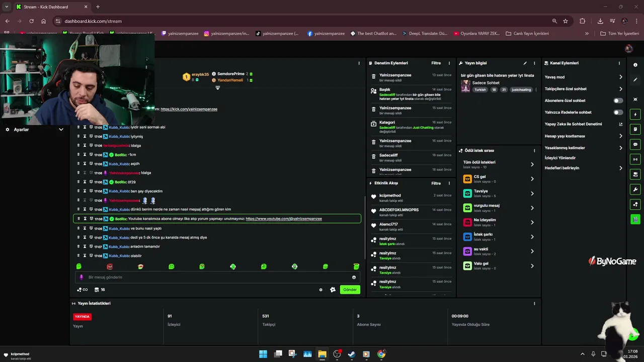This screenshot has height=362, width=644.
Task: Expand Hedefleri belirleyin
Action: click(x=620, y=168)
